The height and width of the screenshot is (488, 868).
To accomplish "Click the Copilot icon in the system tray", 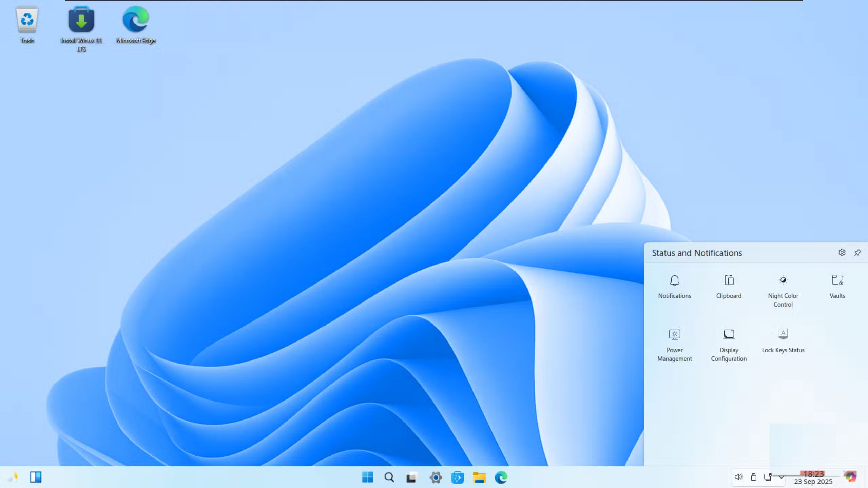I will click(850, 477).
